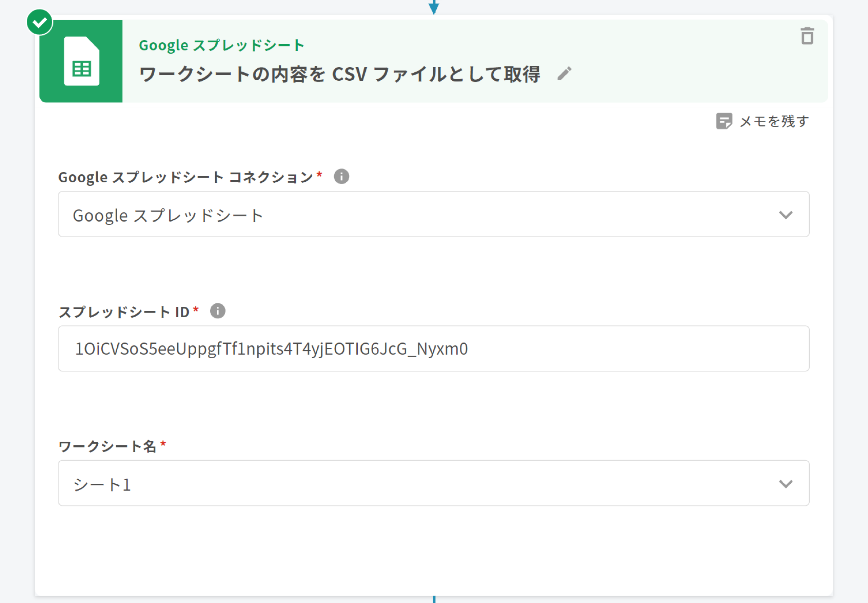Click the step title ワークシートの内容を CSV ファイルとして取得
Viewport: 868px width, 603px height.
tap(339, 74)
